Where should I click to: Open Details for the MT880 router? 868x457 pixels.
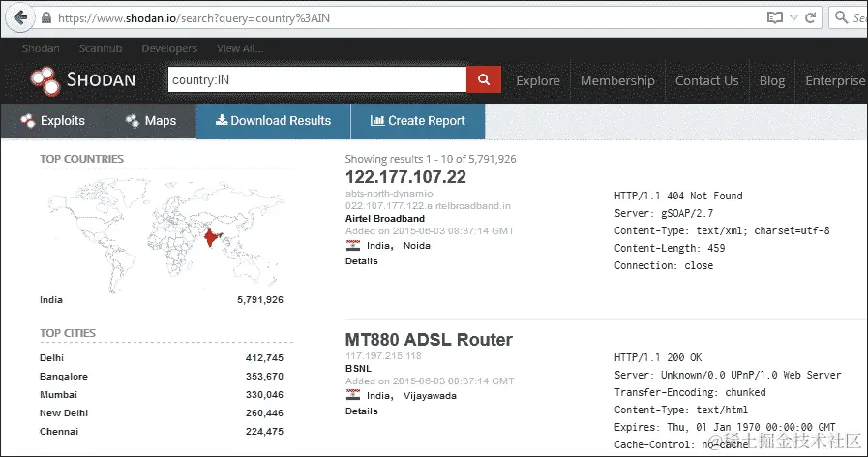[362, 411]
